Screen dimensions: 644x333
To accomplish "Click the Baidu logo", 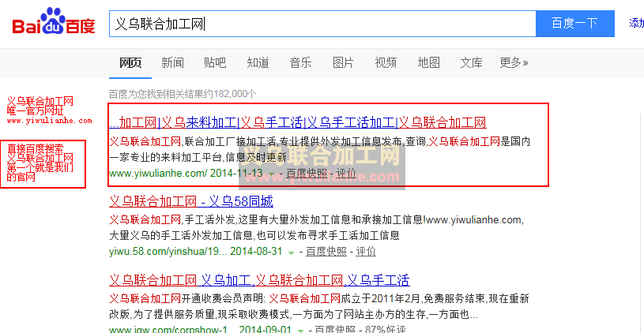I will [x=54, y=22].
